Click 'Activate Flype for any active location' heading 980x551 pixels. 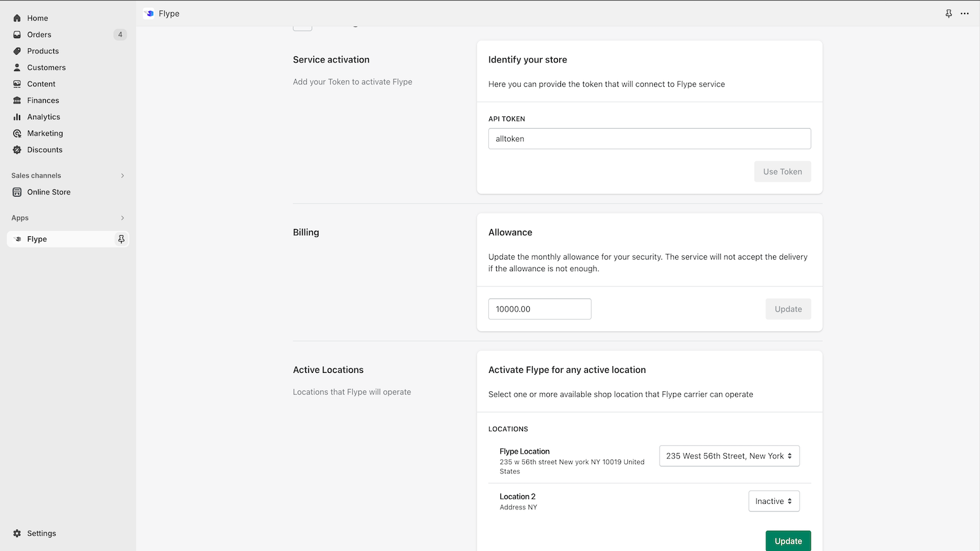click(567, 370)
